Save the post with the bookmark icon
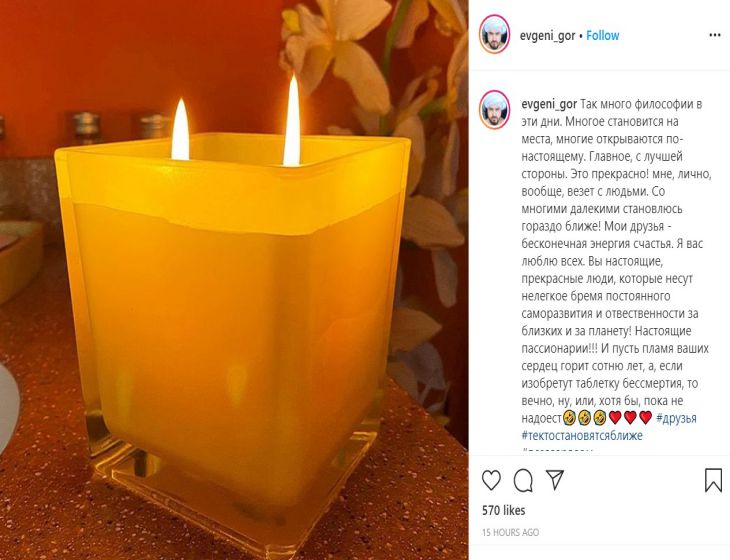Screen dimensions: 730x560 pyautogui.click(x=713, y=480)
